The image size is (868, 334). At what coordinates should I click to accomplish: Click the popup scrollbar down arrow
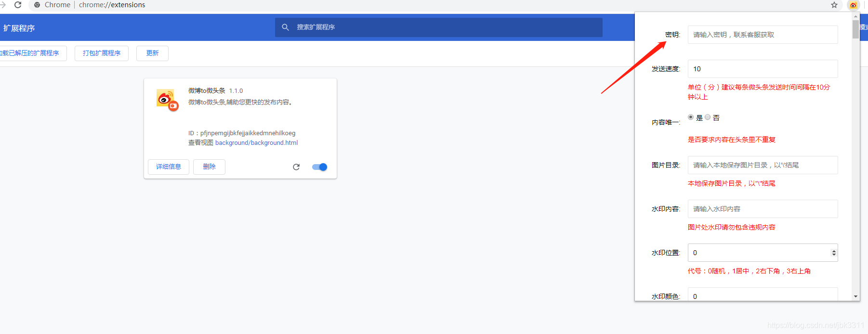coord(855,296)
